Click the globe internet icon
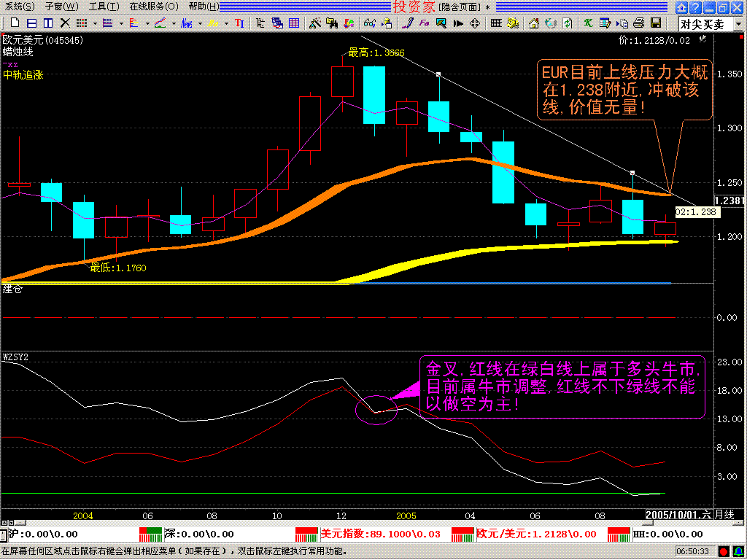The width and height of the screenshot is (747, 560). point(551,23)
